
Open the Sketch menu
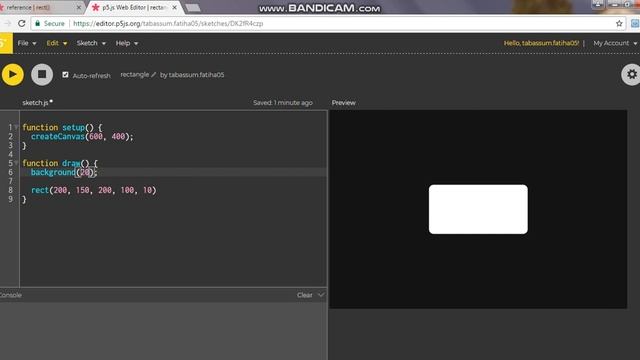(x=91, y=43)
